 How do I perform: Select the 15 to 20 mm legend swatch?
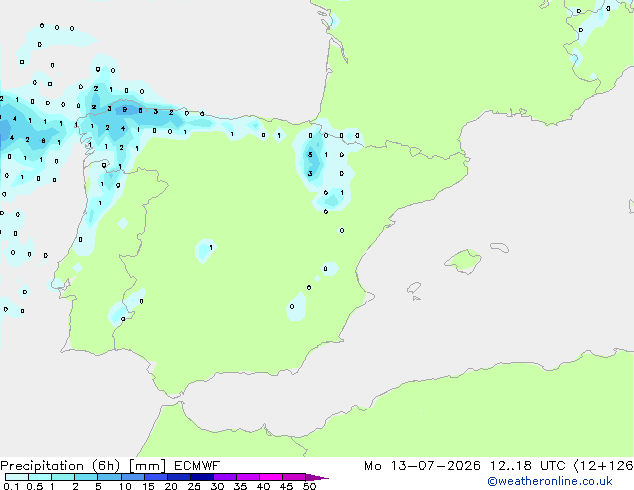[155, 477]
